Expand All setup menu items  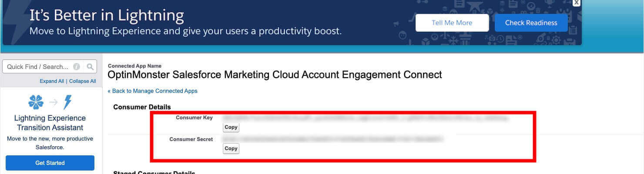(52, 81)
